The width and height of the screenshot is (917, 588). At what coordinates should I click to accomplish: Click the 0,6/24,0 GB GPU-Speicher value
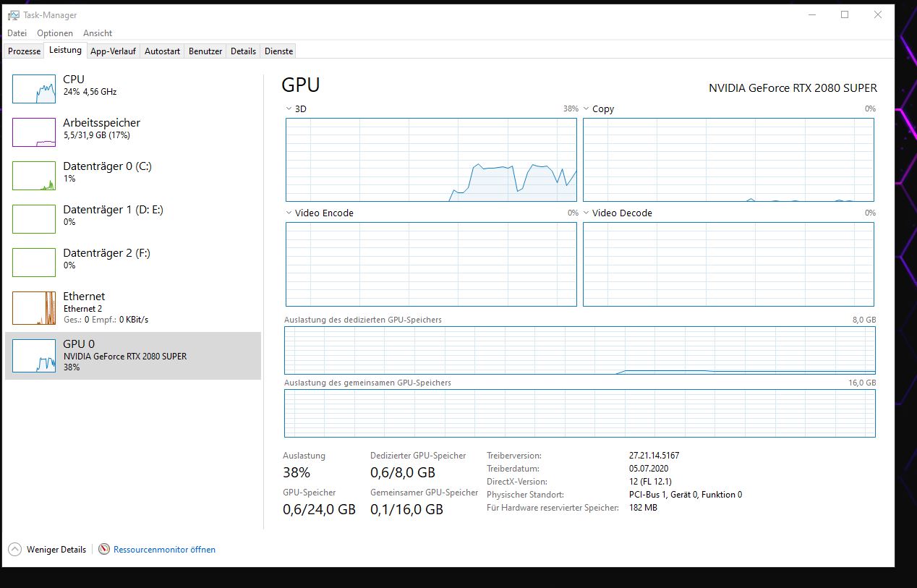(319, 509)
